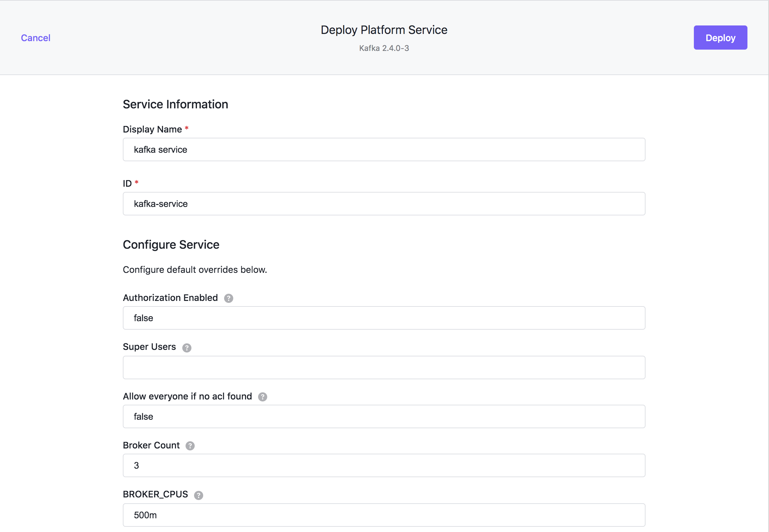Click the BROKER_CPUS help icon
Viewport: 769px width, 532px height.
[199, 495]
